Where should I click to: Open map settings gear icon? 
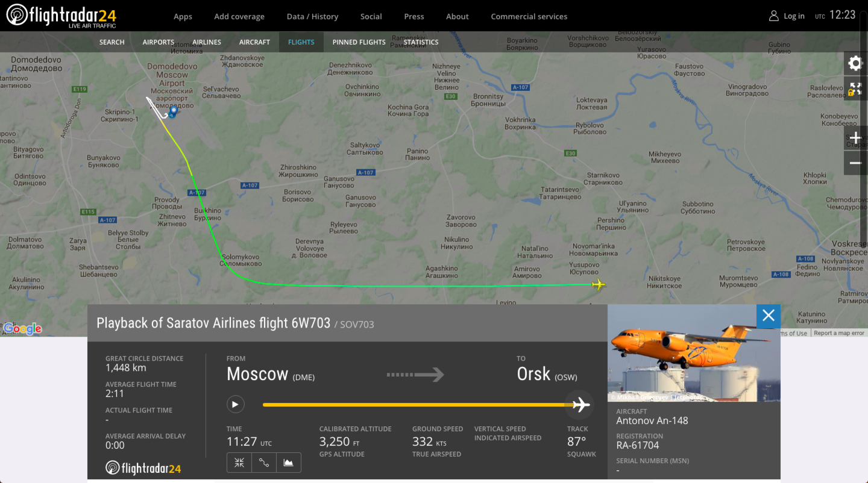(855, 63)
